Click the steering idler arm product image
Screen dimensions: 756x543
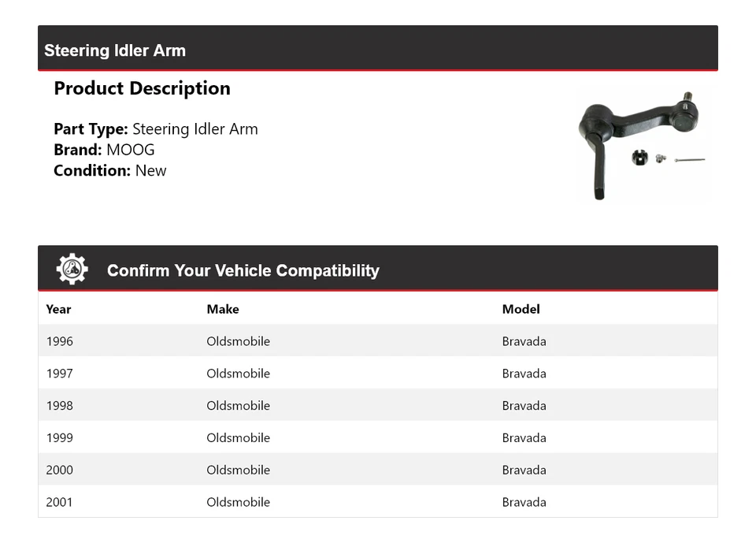642,146
